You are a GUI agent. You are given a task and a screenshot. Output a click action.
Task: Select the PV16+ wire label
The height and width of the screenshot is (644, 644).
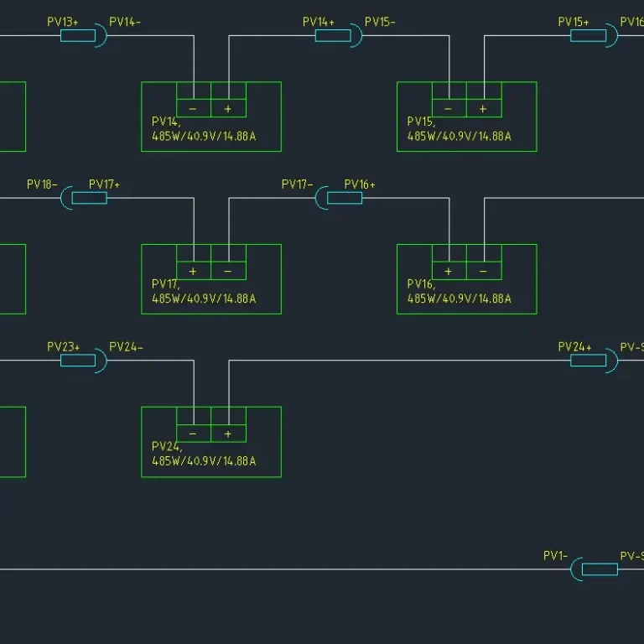tap(360, 184)
